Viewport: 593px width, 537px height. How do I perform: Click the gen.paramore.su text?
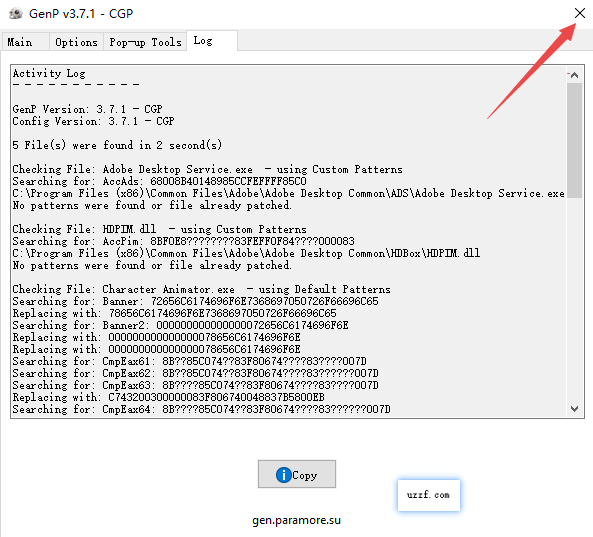(296, 520)
